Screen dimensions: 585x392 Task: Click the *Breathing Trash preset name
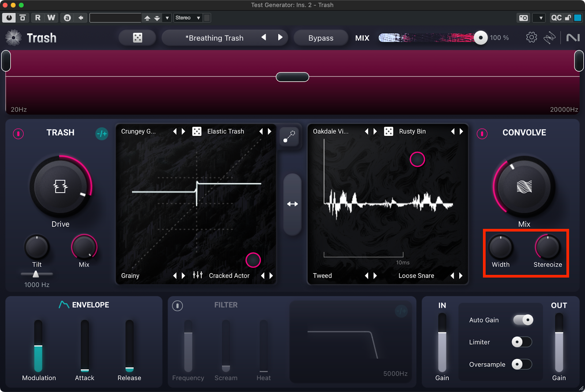[214, 38]
